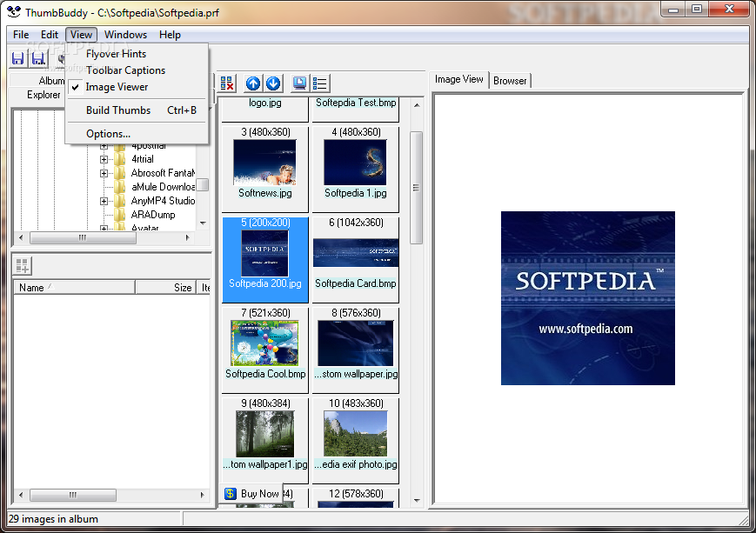Viewport: 756px width, 533px height.
Task: Click the logo.jpg file label
Action: pos(264,103)
